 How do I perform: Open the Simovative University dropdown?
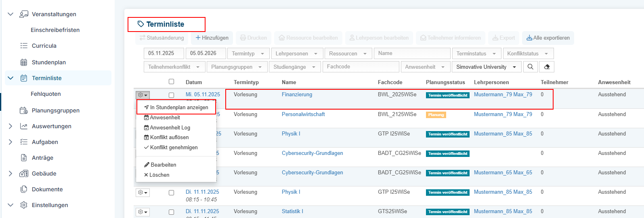coord(486,67)
